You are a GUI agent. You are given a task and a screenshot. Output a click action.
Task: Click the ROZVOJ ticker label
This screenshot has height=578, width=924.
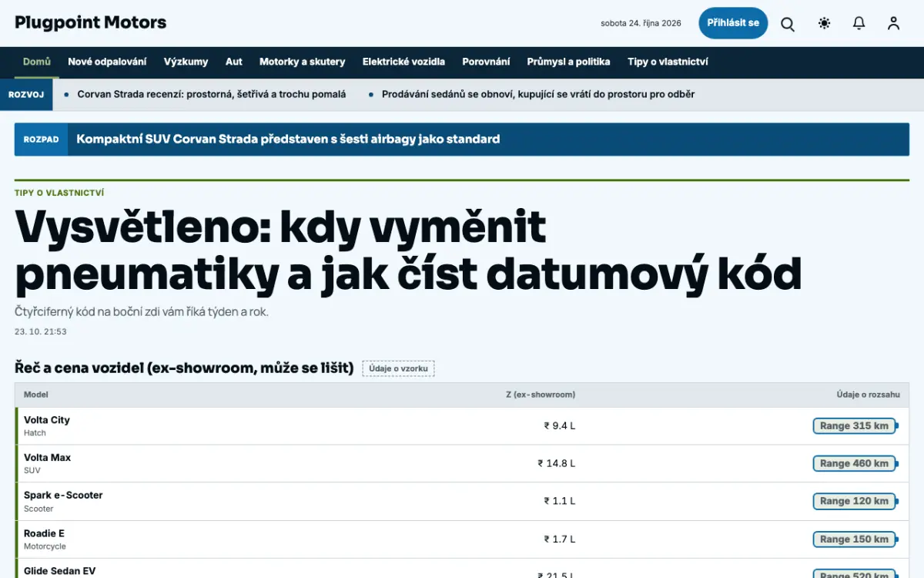(26, 95)
